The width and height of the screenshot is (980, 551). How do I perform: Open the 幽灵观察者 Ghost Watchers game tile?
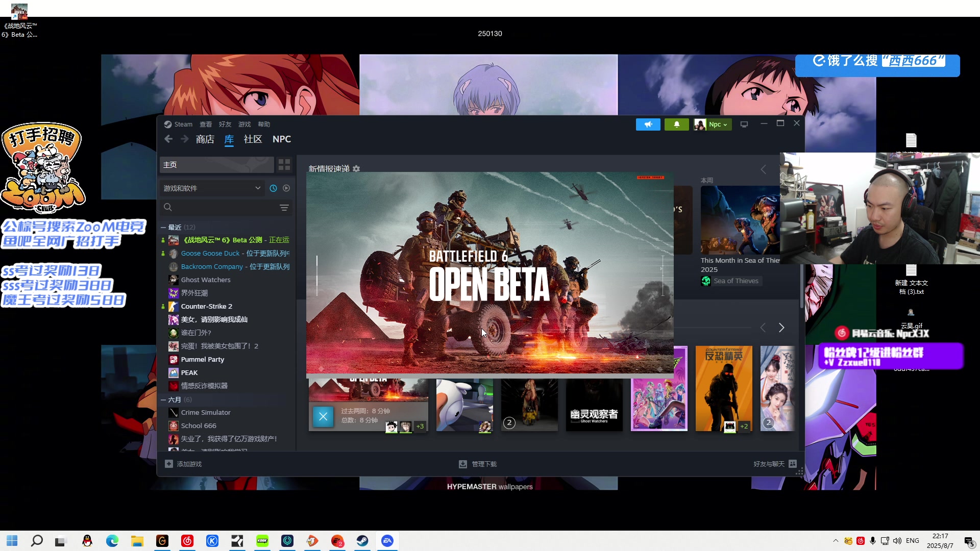(594, 406)
